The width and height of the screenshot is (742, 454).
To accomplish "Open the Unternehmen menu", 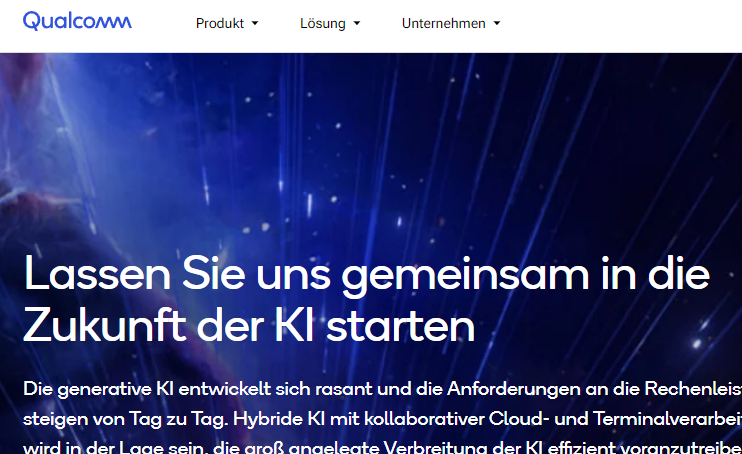I will [x=443, y=24].
